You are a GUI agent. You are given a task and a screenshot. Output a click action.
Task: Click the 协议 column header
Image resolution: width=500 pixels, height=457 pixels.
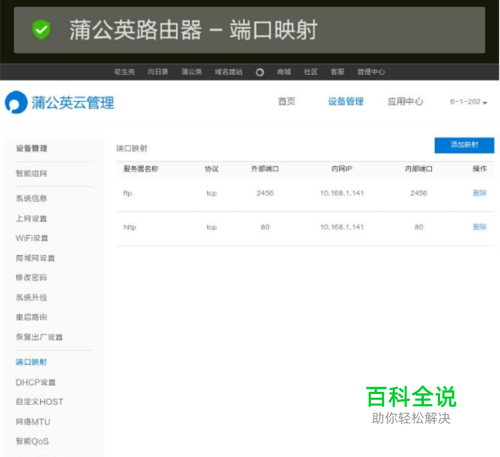pyautogui.click(x=212, y=169)
